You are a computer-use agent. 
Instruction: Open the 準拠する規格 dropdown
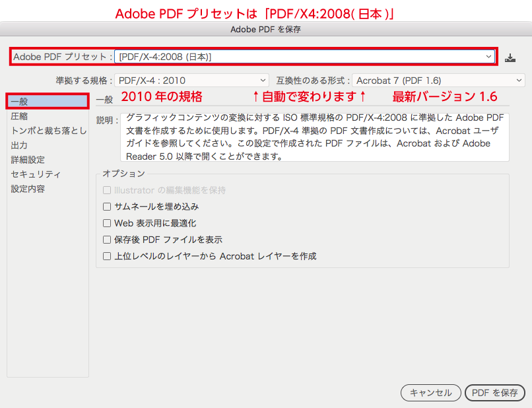(x=191, y=81)
